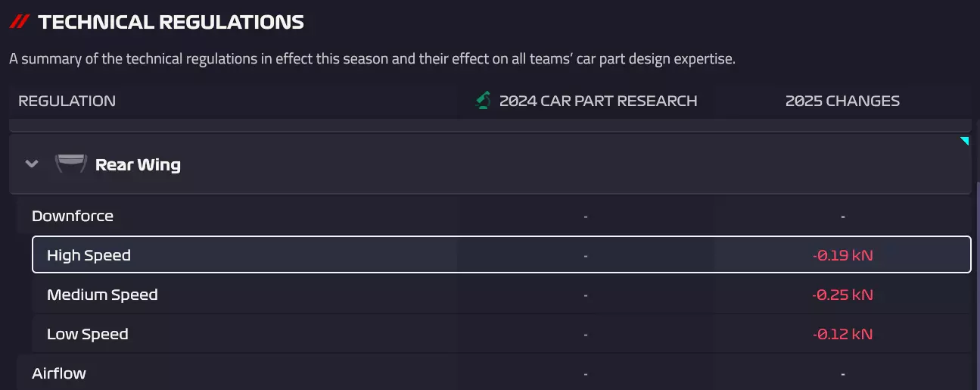Click the regulations summary description text
This screenshot has height=390, width=980.
[x=372, y=58]
